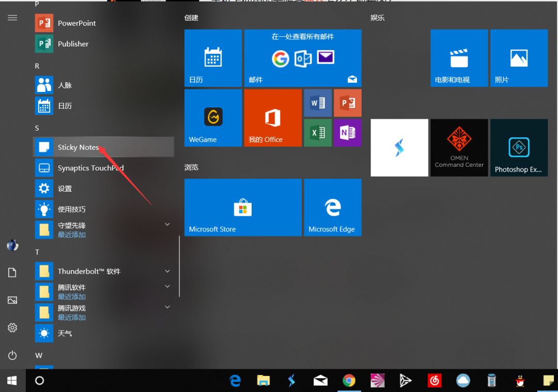The image size is (558, 392).
Task: Click the Windows Start button
Action: pos(12,381)
